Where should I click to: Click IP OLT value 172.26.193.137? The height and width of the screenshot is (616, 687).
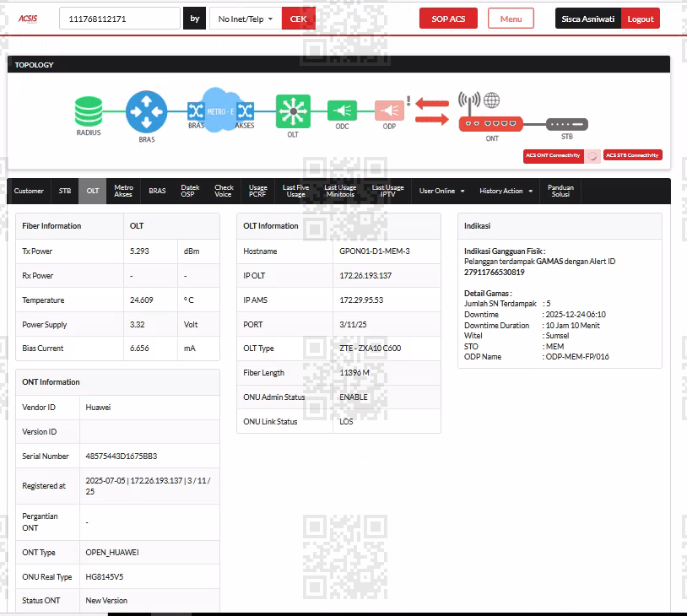coord(365,276)
